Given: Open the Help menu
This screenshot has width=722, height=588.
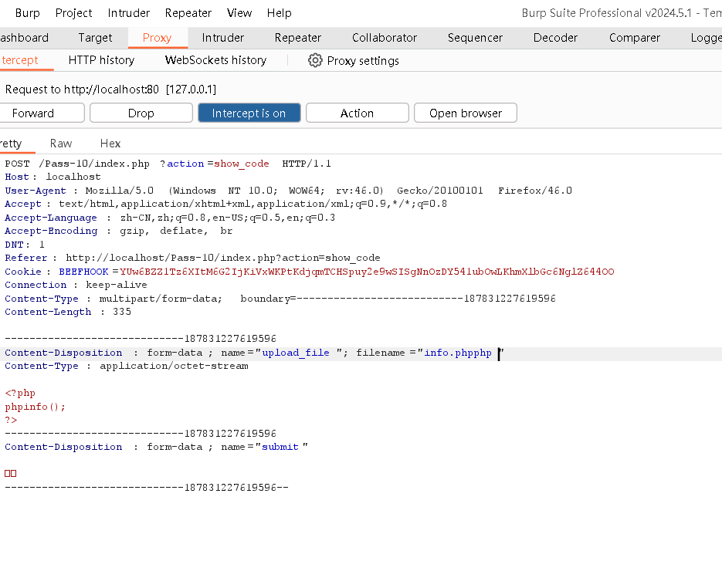Looking at the screenshot, I should [x=279, y=13].
